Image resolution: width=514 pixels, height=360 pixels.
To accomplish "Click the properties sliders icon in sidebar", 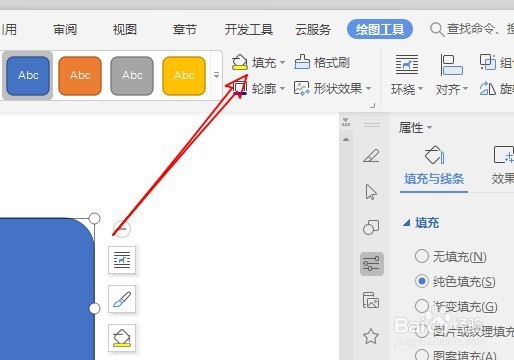I will point(372,264).
